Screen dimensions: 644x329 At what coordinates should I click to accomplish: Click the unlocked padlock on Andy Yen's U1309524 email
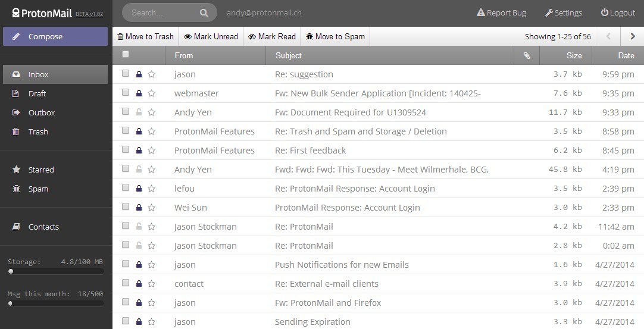(139, 112)
